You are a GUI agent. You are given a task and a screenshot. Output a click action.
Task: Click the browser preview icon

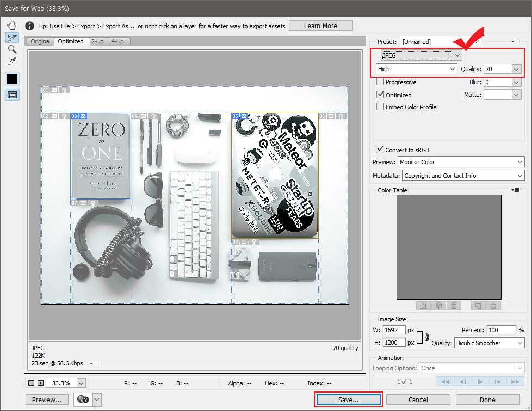point(83,400)
